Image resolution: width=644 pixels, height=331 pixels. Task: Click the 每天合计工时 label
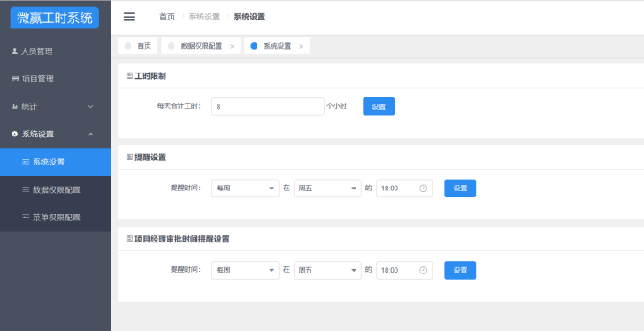[x=179, y=106]
